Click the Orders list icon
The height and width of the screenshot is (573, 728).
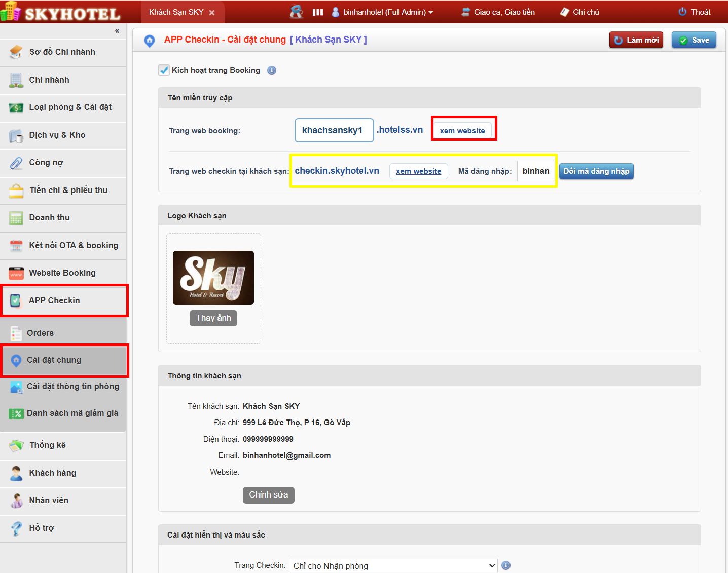16,333
